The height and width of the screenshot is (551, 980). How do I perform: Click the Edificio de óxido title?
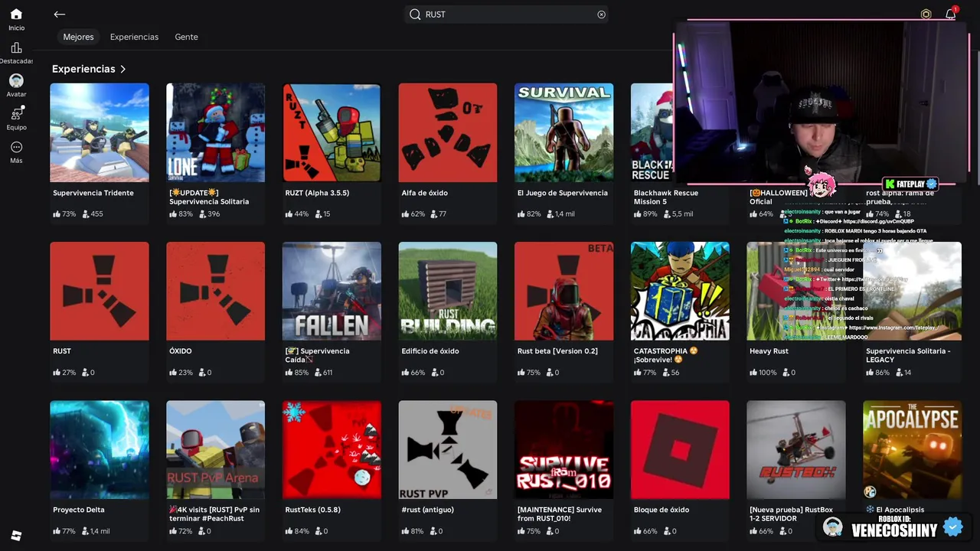tap(430, 351)
